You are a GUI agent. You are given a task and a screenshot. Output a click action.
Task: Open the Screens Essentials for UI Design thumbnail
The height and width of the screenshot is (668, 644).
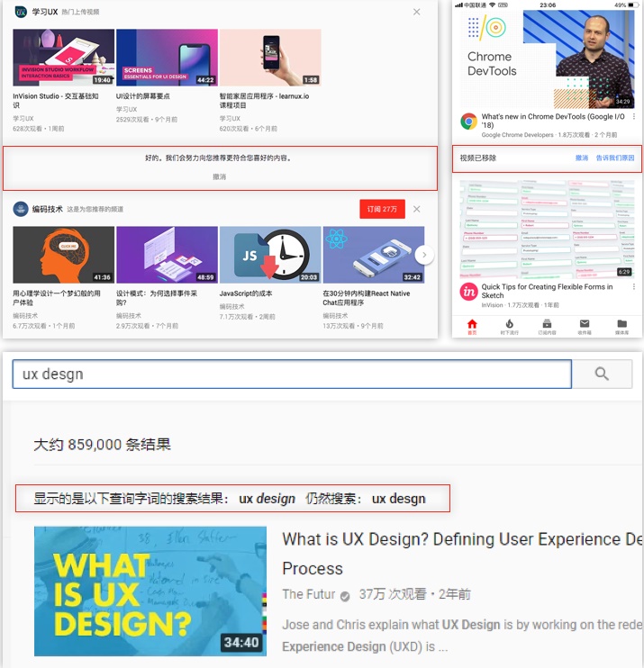pyautogui.click(x=167, y=58)
